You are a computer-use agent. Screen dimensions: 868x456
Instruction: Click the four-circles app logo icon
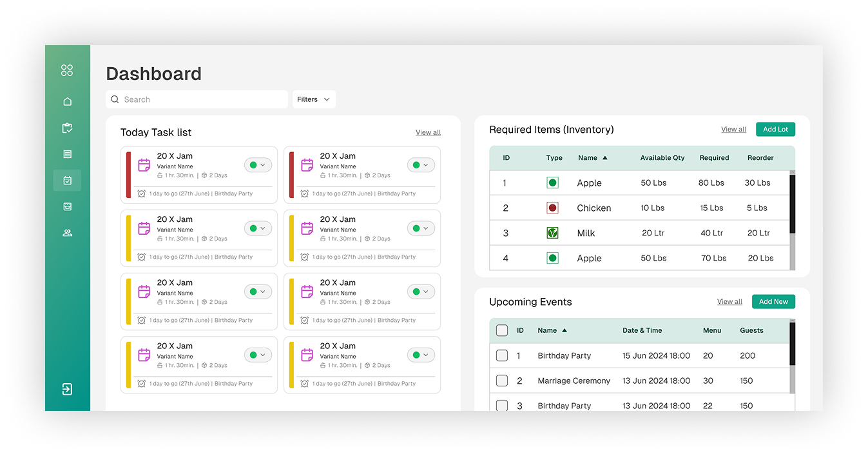tap(67, 70)
